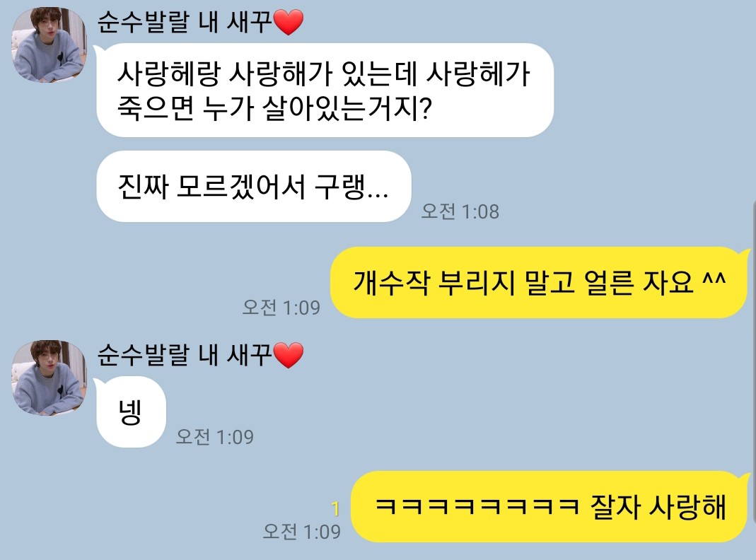756x560 pixels.
Task: Click the red heart beside the lower sender name
Action: pos(289,356)
